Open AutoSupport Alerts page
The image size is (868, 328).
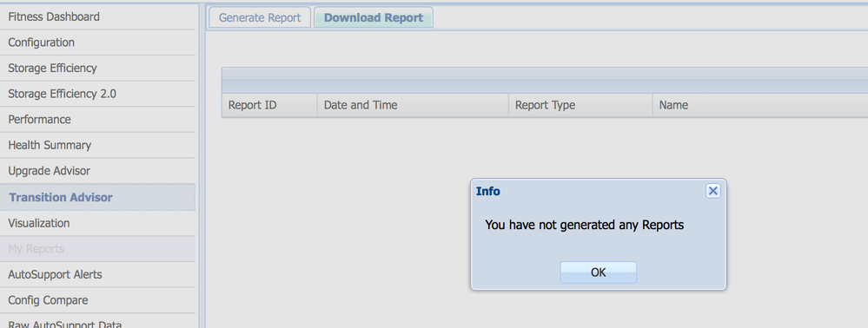click(x=97, y=274)
